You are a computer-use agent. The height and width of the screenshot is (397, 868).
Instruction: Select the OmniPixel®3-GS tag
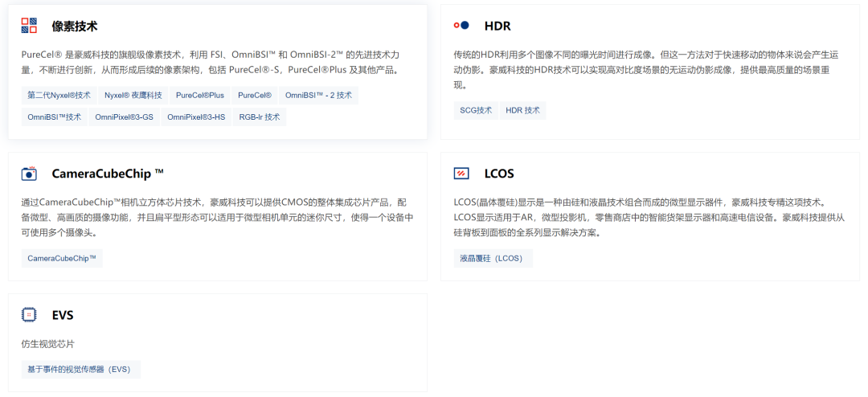[x=124, y=117]
